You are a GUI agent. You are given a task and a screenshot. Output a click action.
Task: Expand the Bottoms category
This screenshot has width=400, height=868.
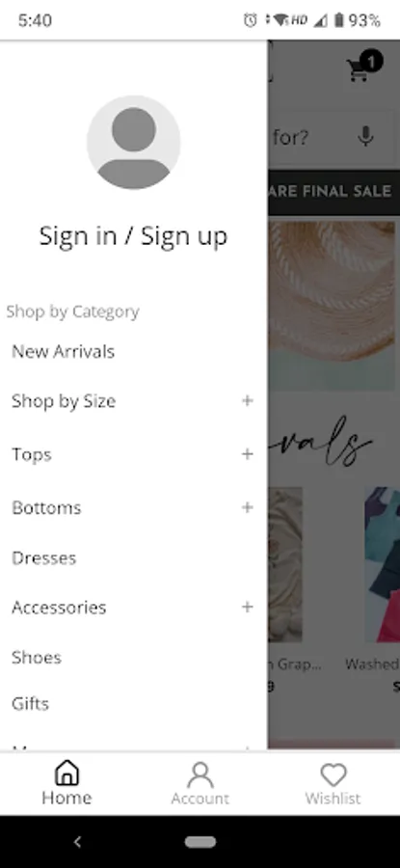tap(248, 507)
